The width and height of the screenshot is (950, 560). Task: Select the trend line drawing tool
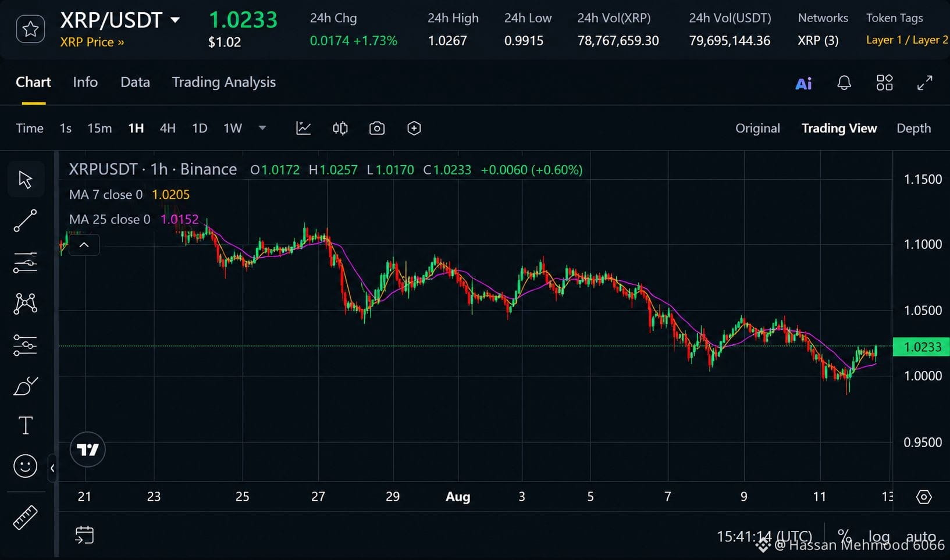[x=26, y=221]
